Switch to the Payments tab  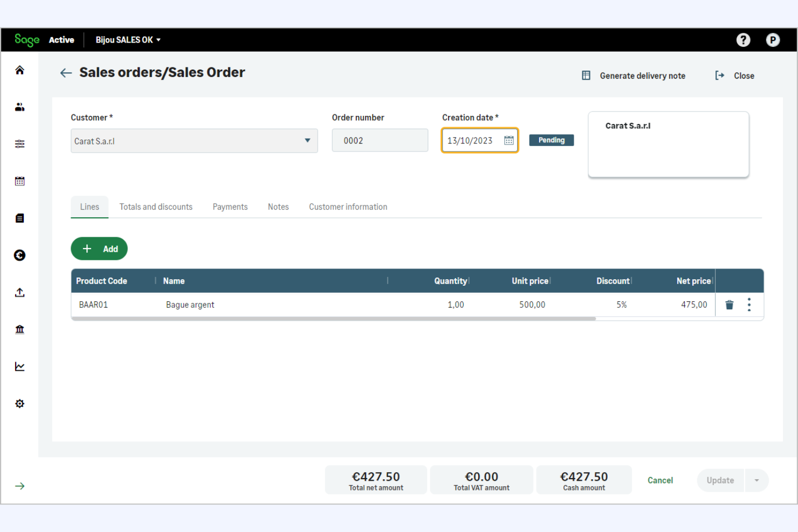click(230, 206)
